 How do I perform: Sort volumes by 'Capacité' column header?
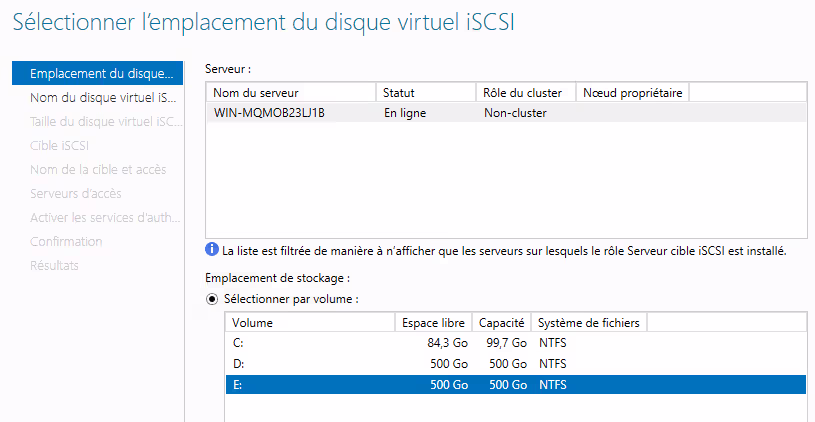click(x=501, y=323)
